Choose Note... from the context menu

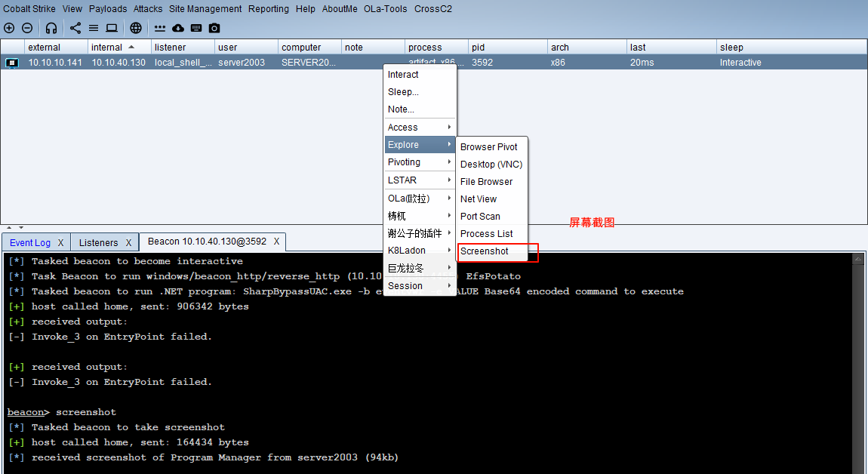coord(420,109)
